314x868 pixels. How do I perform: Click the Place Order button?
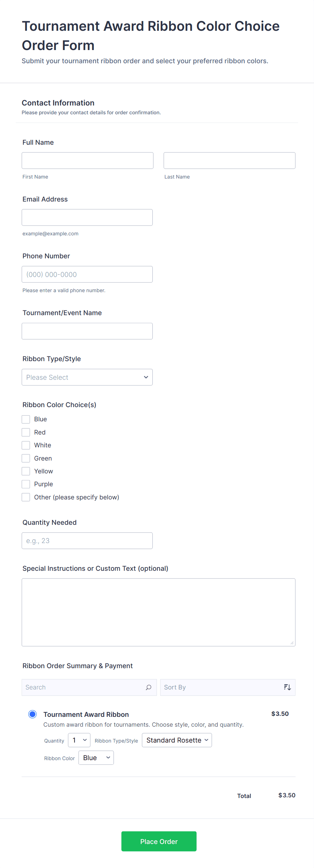[159, 841]
